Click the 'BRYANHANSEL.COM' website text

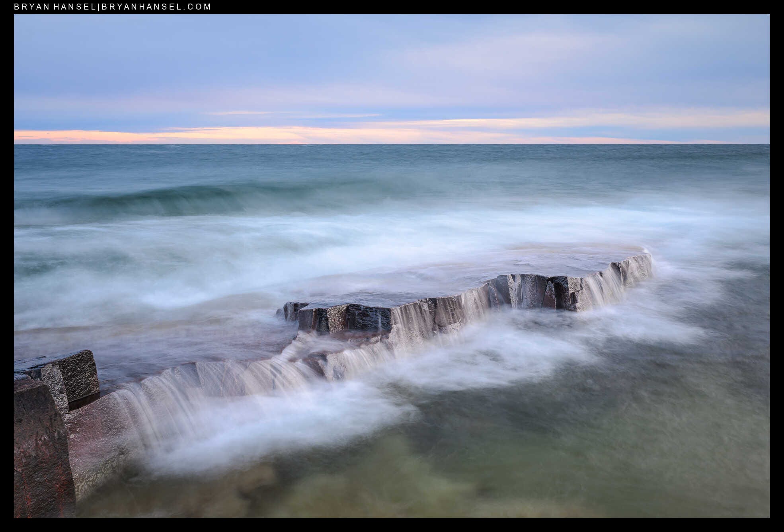(x=156, y=7)
